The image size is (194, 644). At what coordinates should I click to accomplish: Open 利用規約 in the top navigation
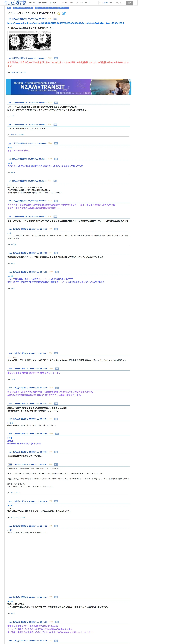[x=32, y=3]
